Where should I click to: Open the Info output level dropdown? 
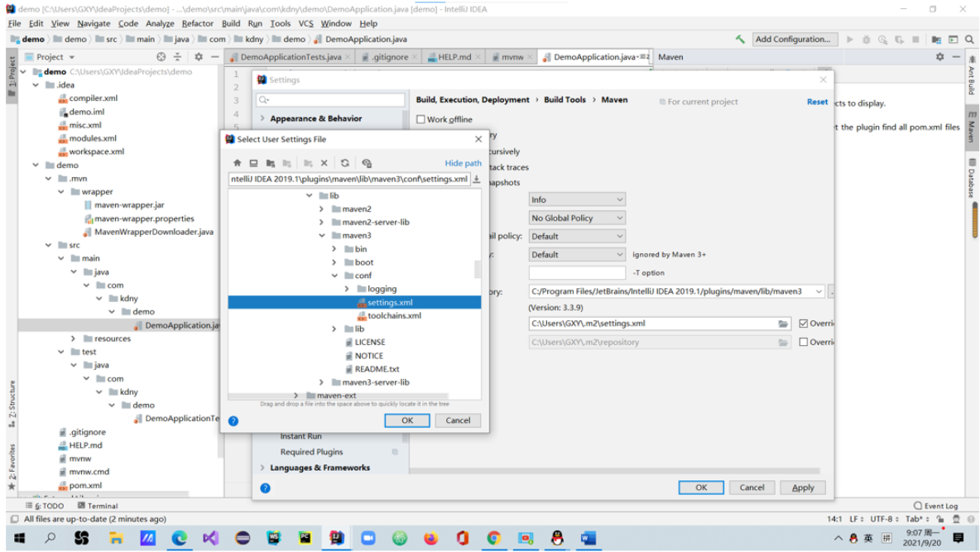[x=577, y=199]
